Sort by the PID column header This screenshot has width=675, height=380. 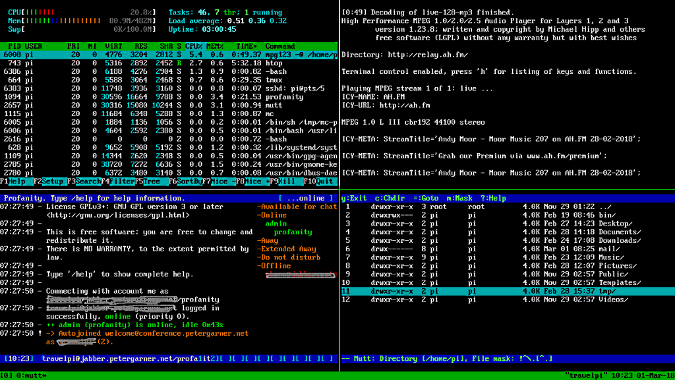point(14,46)
